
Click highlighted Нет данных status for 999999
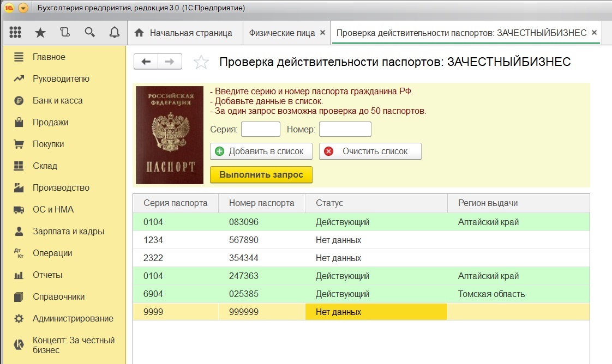[x=376, y=312]
